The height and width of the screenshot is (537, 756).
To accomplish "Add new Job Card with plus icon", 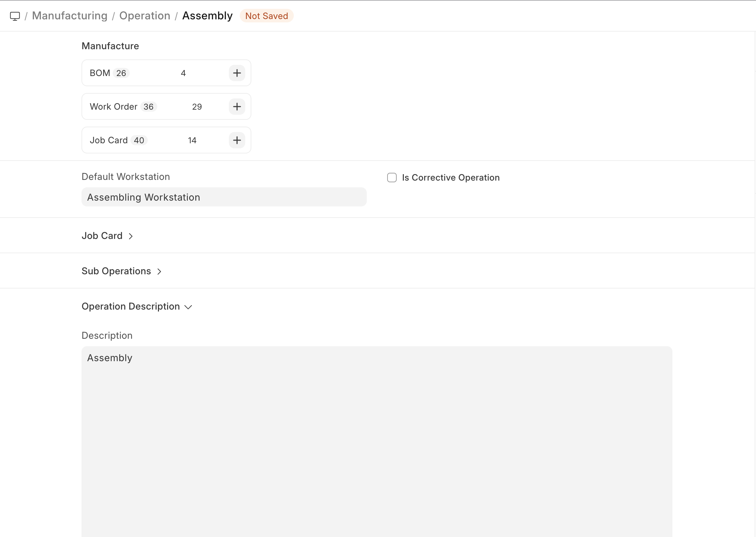I will coord(237,140).
